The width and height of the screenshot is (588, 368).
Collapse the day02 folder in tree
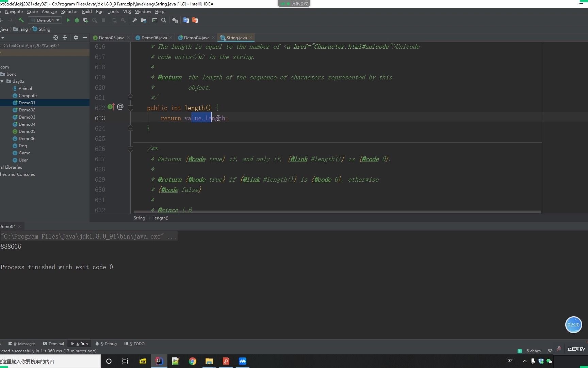pos(2,81)
